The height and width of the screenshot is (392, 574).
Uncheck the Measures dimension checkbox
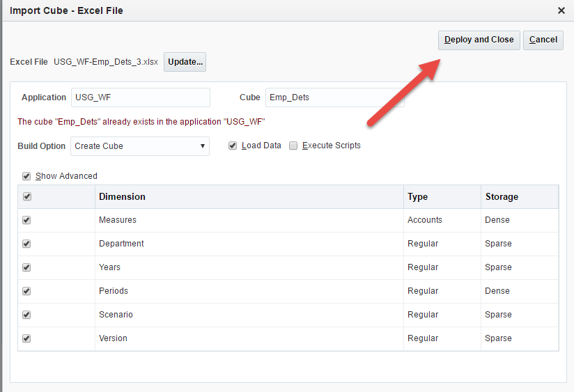pos(26,220)
